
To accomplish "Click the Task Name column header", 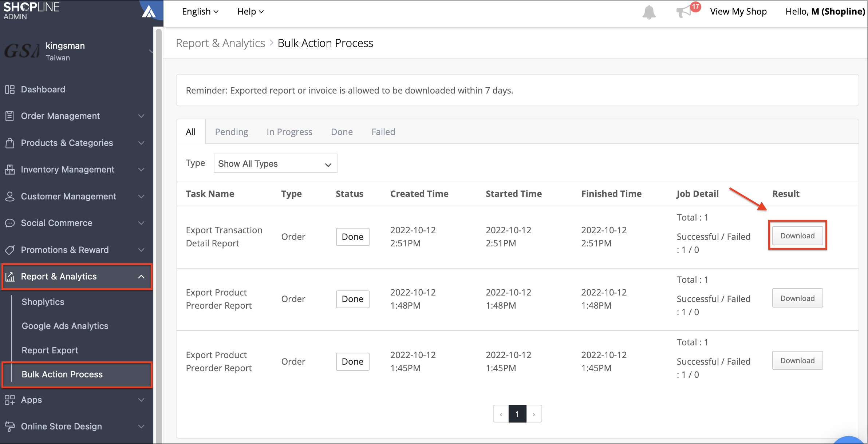I will (210, 194).
